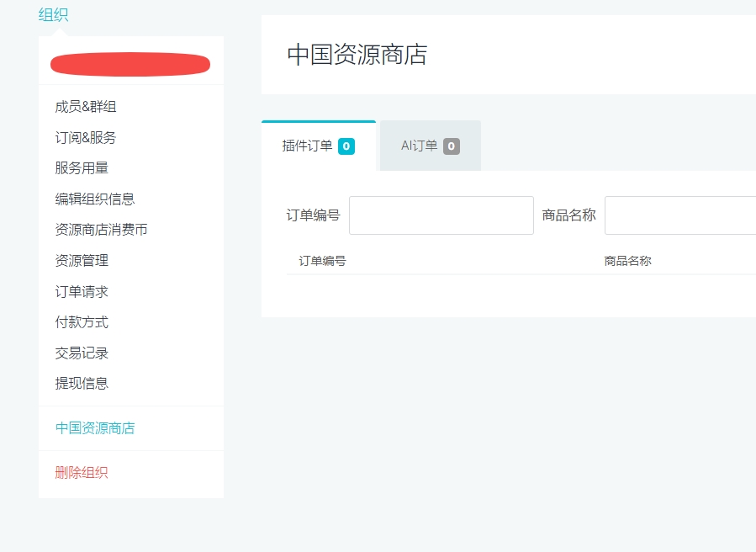
Task: Open 订单请求 menu entry
Action: click(82, 291)
